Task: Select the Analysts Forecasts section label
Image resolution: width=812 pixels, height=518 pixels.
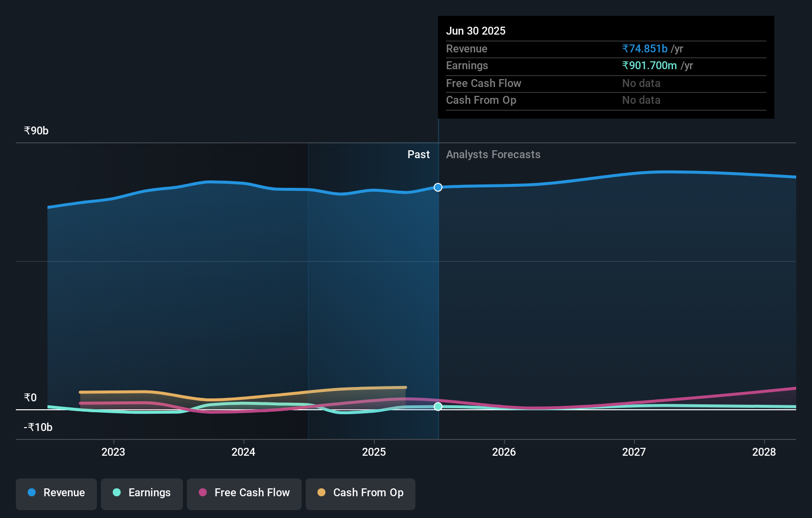Action: click(493, 154)
